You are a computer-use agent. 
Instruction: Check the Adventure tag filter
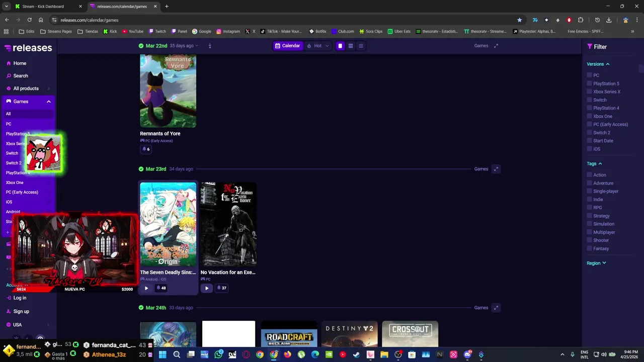click(x=589, y=183)
